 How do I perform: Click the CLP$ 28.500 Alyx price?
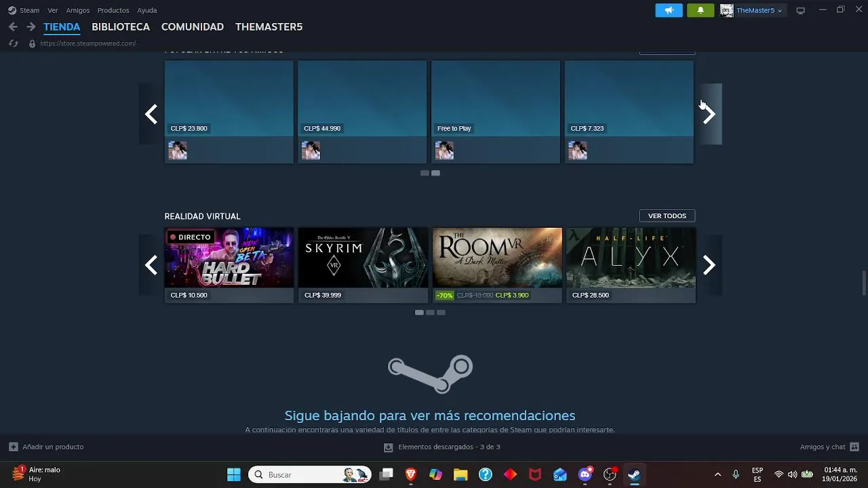tap(591, 296)
